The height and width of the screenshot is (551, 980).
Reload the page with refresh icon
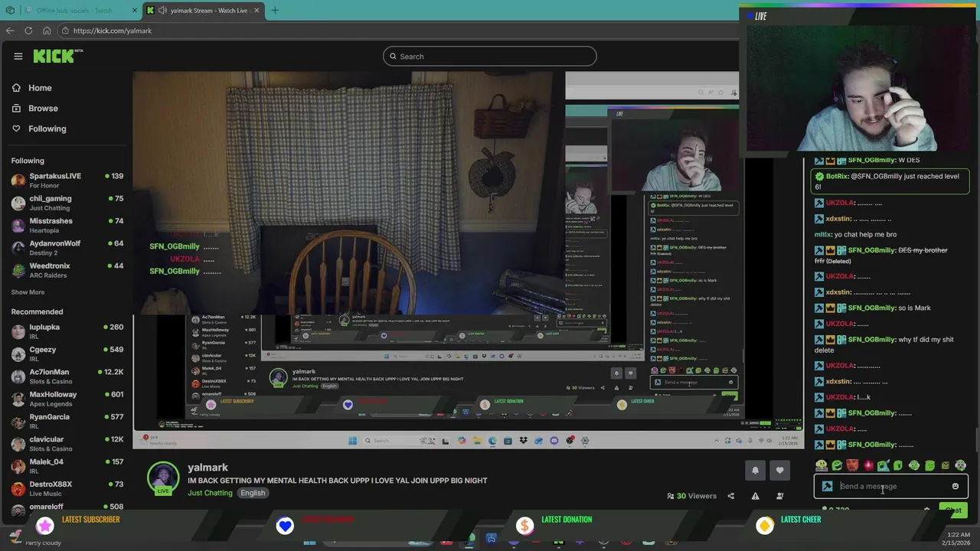[x=28, y=31]
